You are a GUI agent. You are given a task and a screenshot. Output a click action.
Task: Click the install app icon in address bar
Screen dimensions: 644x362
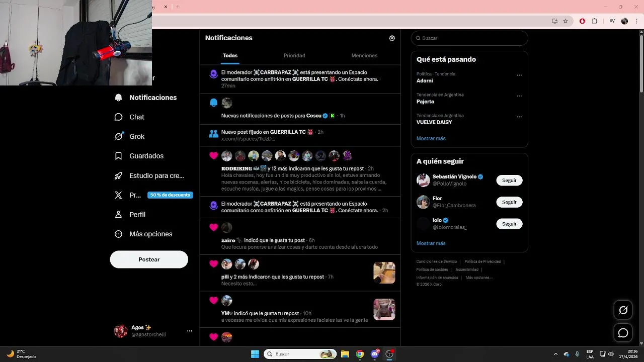[x=554, y=21]
